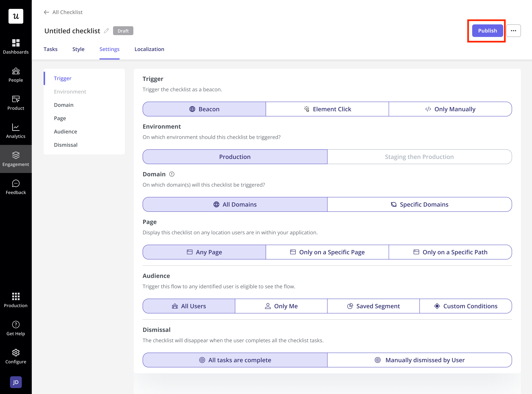The height and width of the screenshot is (394, 532).
Task: Select Any Page option
Action: pyautogui.click(x=204, y=252)
